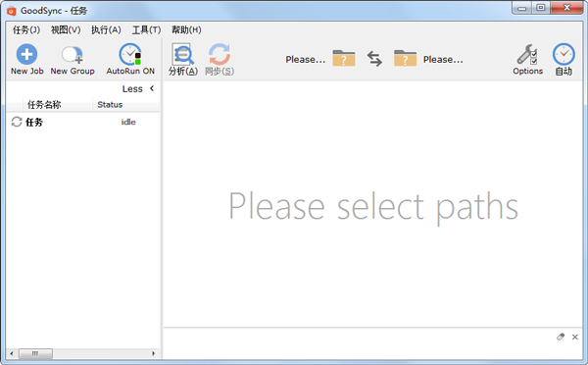This screenshot has height=365, width=588.
Task: Click the horizontal scrollbar left arrow
Action: [x=12, y=353]
